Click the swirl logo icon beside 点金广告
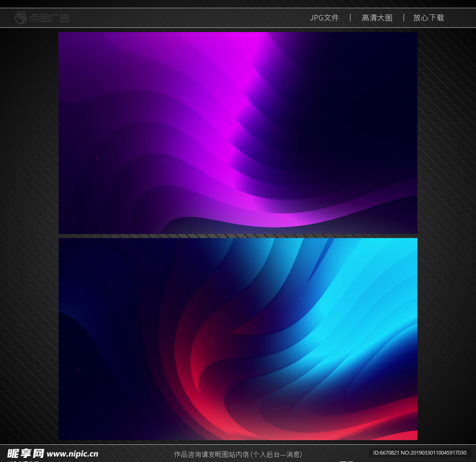This screenshot has height=462, width=476. click(21, 18)
